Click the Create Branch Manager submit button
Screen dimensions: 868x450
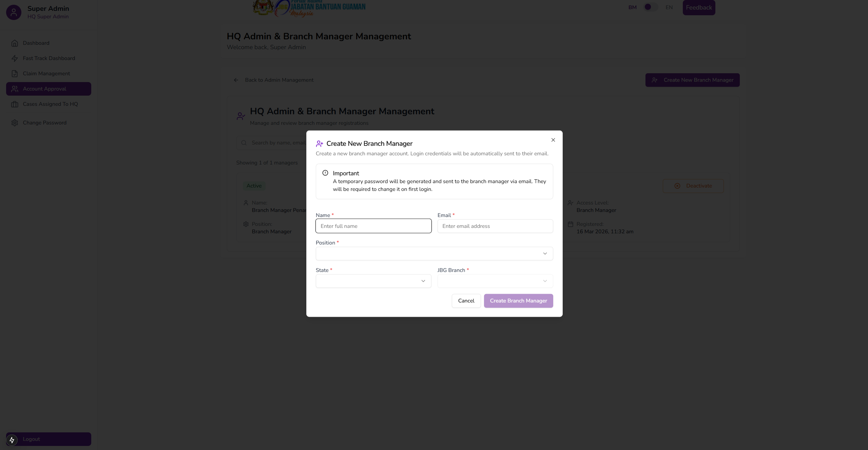click(x=518, y=301)
